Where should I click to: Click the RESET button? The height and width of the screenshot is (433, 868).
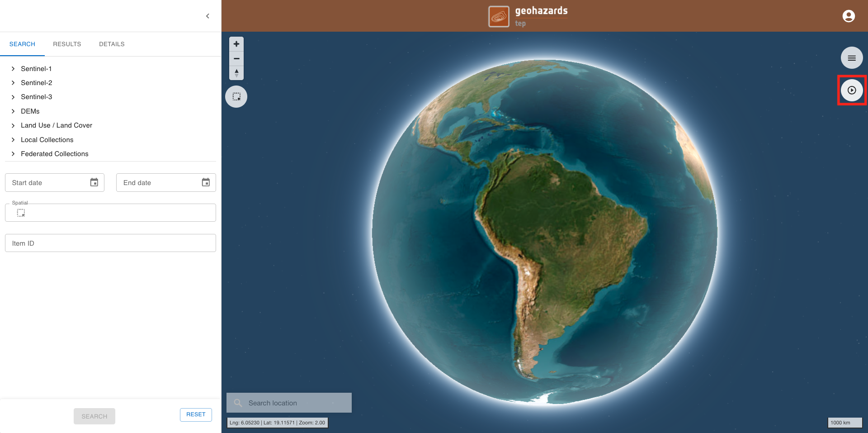point(196,414)
